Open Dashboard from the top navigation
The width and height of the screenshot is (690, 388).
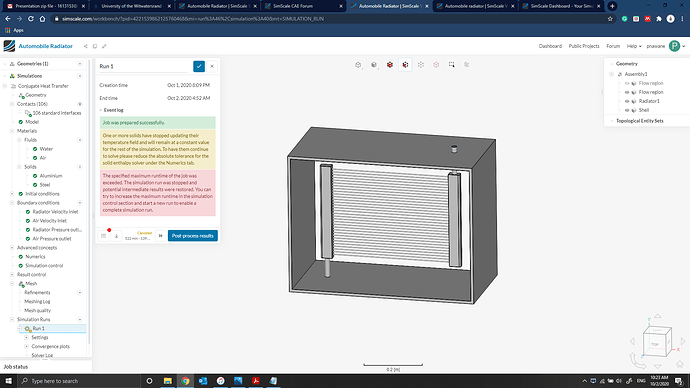(550, 46)
